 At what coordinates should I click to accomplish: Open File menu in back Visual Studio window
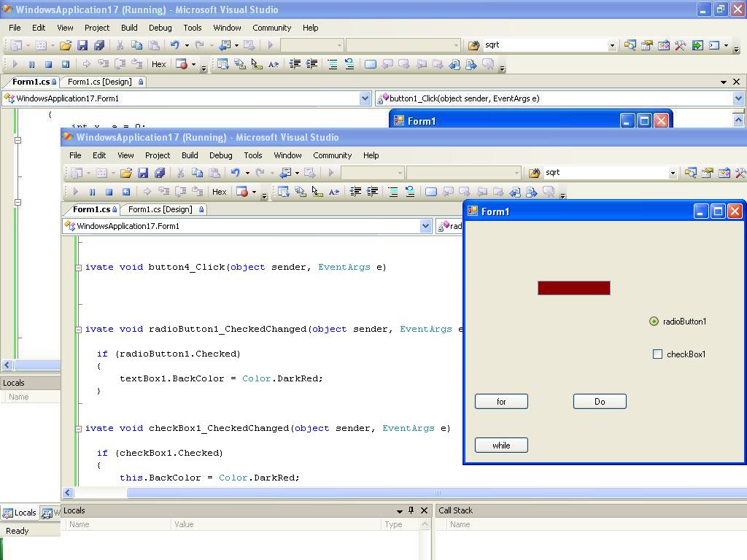pos(15,28)
